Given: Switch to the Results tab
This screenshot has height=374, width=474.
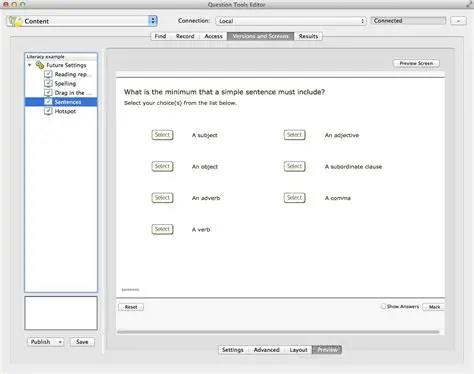Looking at the screenshot, I should [308, 36].
